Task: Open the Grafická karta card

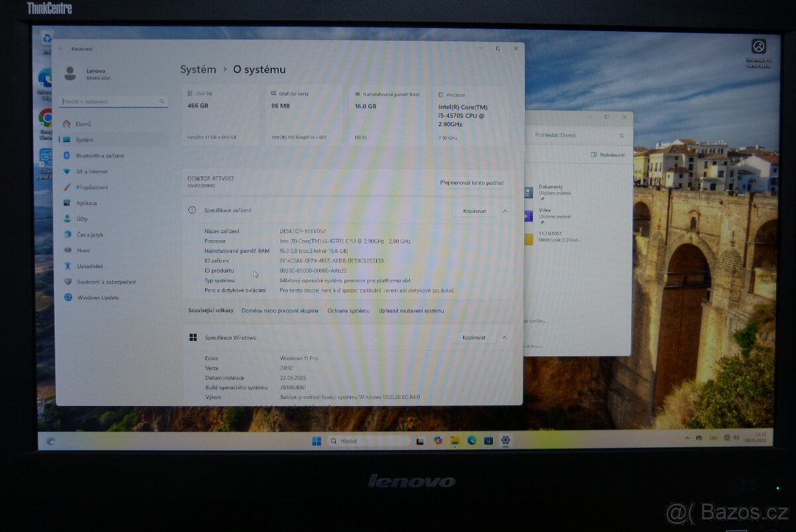Action: coord(303,115)
